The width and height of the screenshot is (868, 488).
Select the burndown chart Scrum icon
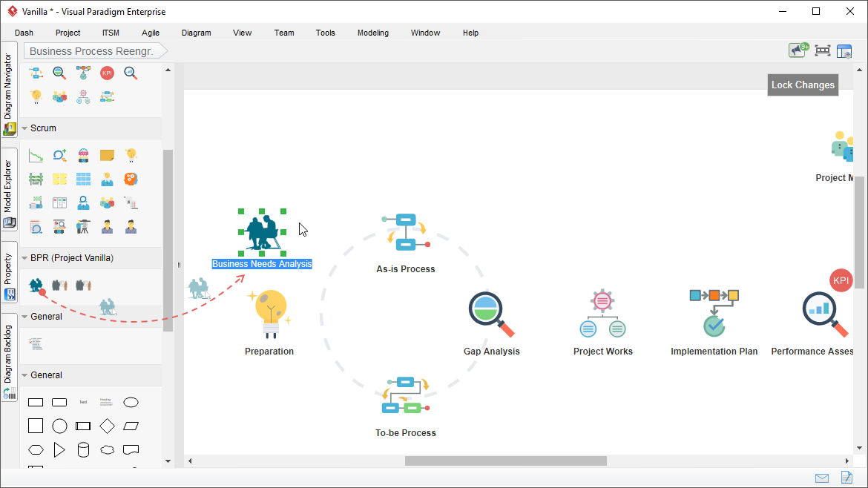pos(36,156)
